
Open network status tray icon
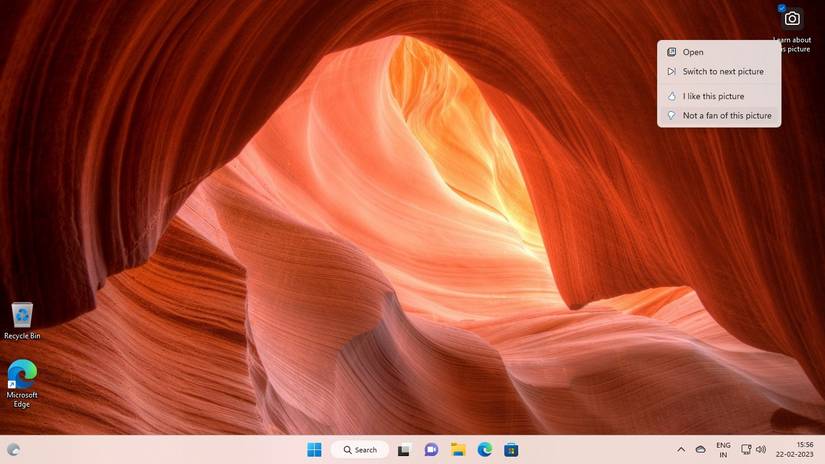click(746, 450)
